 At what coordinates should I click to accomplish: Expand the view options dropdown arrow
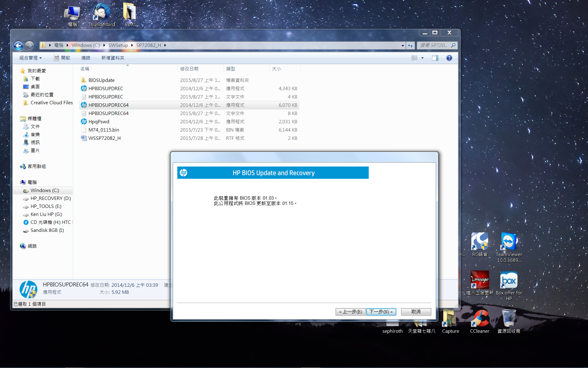point(422,58)
